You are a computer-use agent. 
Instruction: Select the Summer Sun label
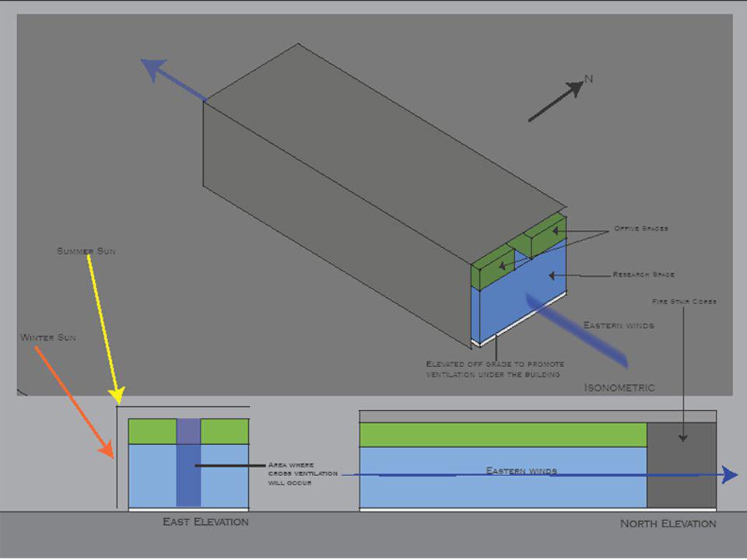point(86,251)
